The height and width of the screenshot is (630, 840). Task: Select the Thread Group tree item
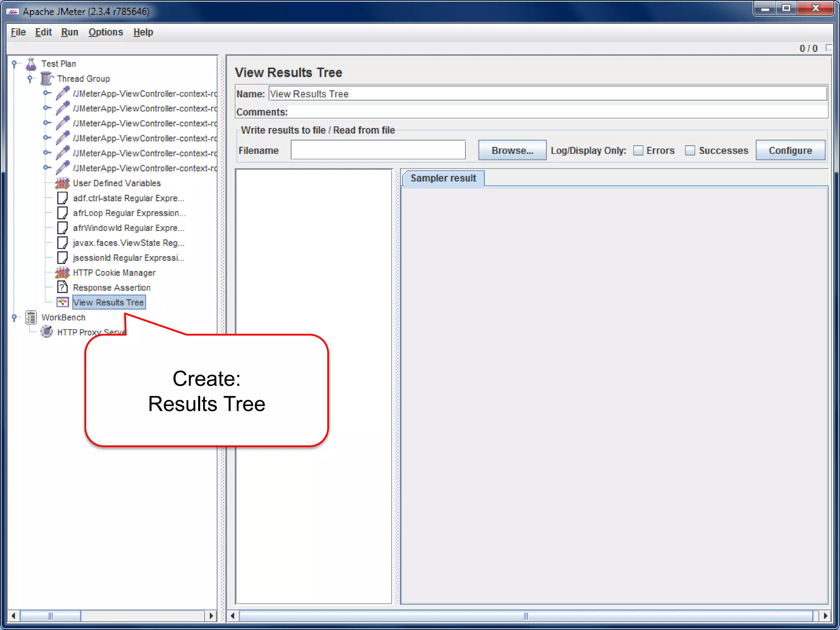click(83, 78)
